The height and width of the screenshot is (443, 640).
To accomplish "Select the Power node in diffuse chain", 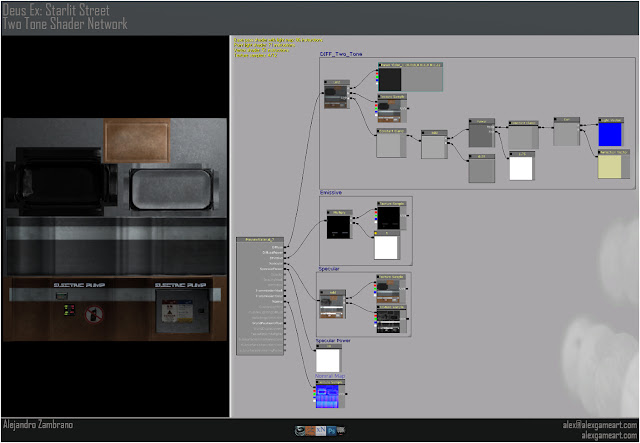I will coord(482,133).
